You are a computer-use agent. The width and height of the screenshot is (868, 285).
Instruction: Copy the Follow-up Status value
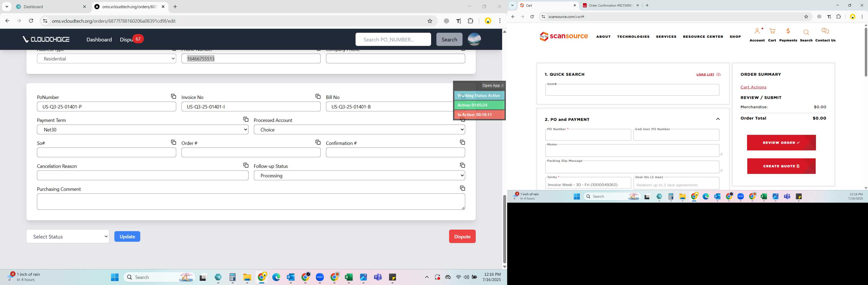[462, 165]
